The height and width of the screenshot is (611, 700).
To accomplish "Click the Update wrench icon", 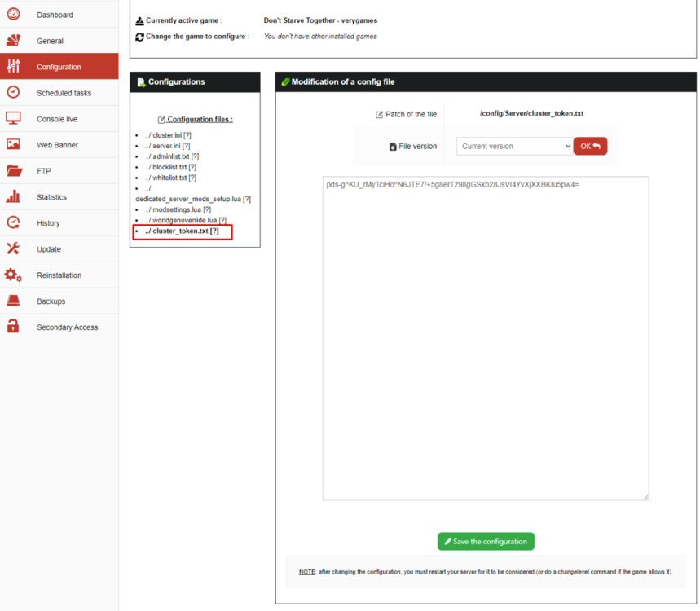I will tap(13, 249).
